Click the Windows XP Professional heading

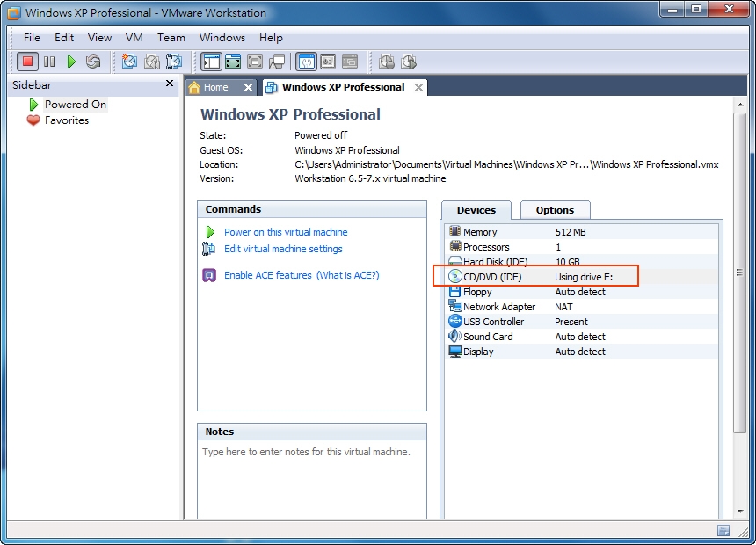pos(290,114)
